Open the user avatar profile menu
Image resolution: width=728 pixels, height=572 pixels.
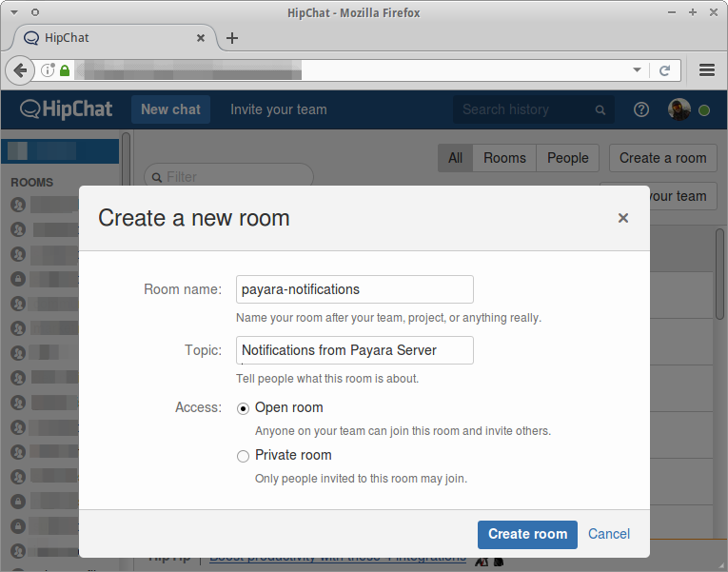click(x=679, y=109)
